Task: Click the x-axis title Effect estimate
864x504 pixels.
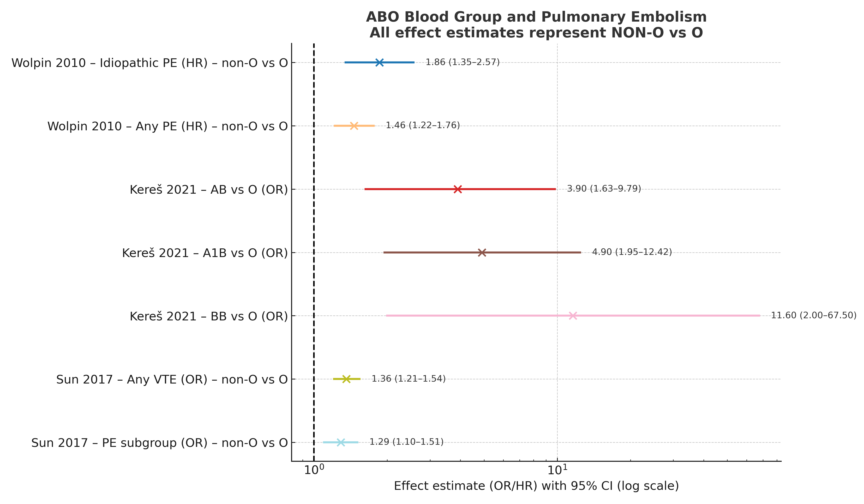Action: [x=536, y=486]
